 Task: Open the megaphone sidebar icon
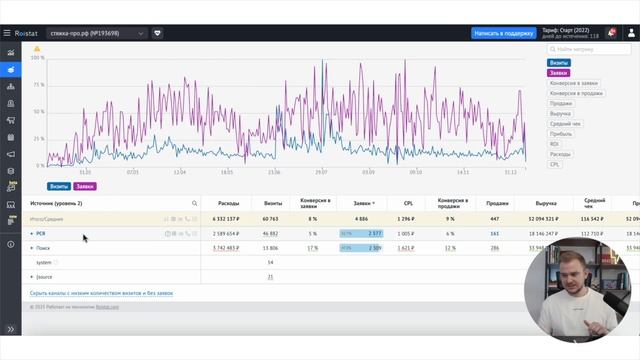pyautogui.click(x=11, y=154)
